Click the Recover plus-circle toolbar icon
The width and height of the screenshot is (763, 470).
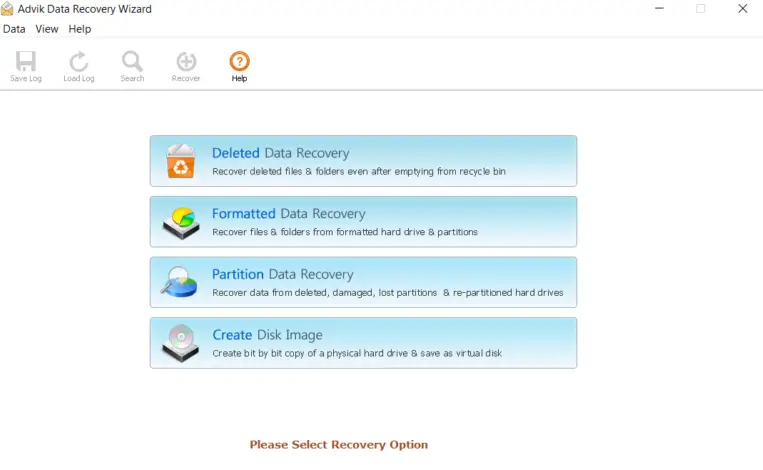pyautogui.click(x=186, y=61)
